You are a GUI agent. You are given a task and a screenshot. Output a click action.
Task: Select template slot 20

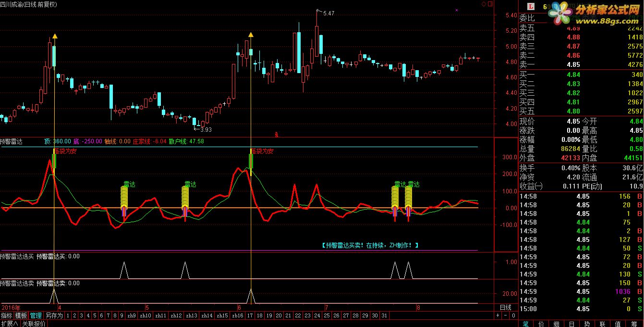(x=279, y=315)
